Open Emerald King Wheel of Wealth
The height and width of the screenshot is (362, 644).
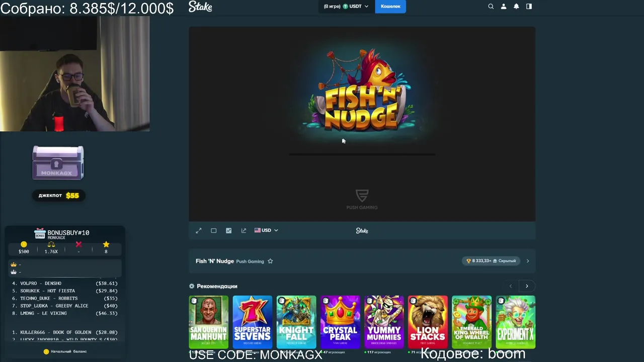point(471,322)
